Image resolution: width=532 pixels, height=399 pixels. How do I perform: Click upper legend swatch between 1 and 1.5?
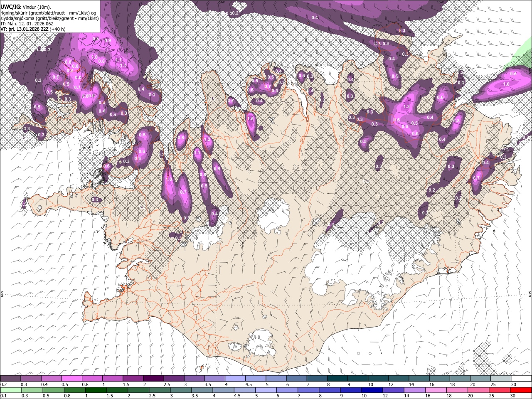tap(113, 379)
